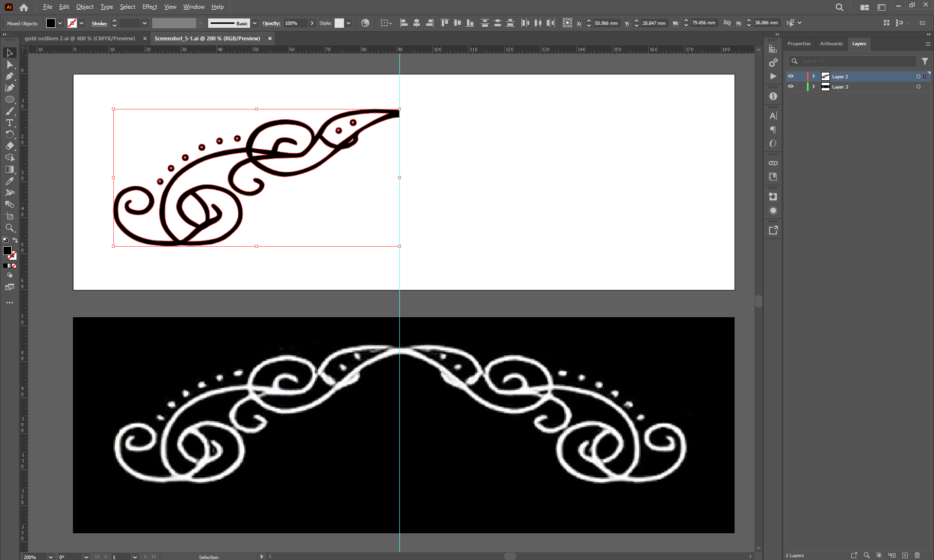Open the Effect menu
Screen dimensions: 934x560
point(149,7)
